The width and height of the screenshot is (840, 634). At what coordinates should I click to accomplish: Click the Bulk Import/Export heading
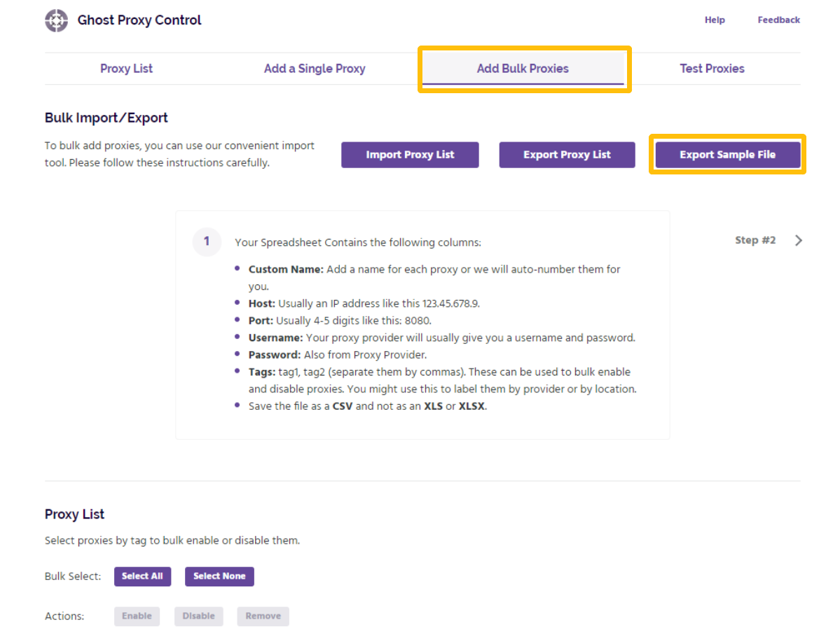pyautogui.click(x=106, y=118)
